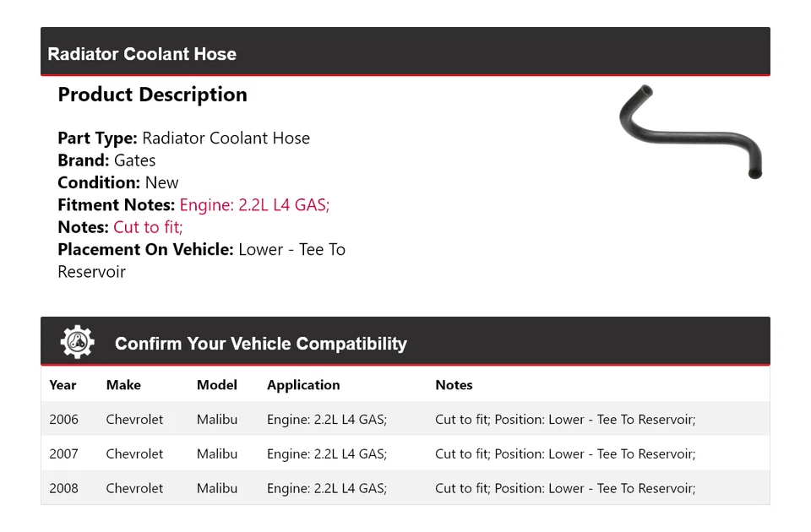Screen dimensions: 811x532
Task: Click the red 'Engine: 2.2L L4 GAS;' fitment note
Action: tap(254, 204)
